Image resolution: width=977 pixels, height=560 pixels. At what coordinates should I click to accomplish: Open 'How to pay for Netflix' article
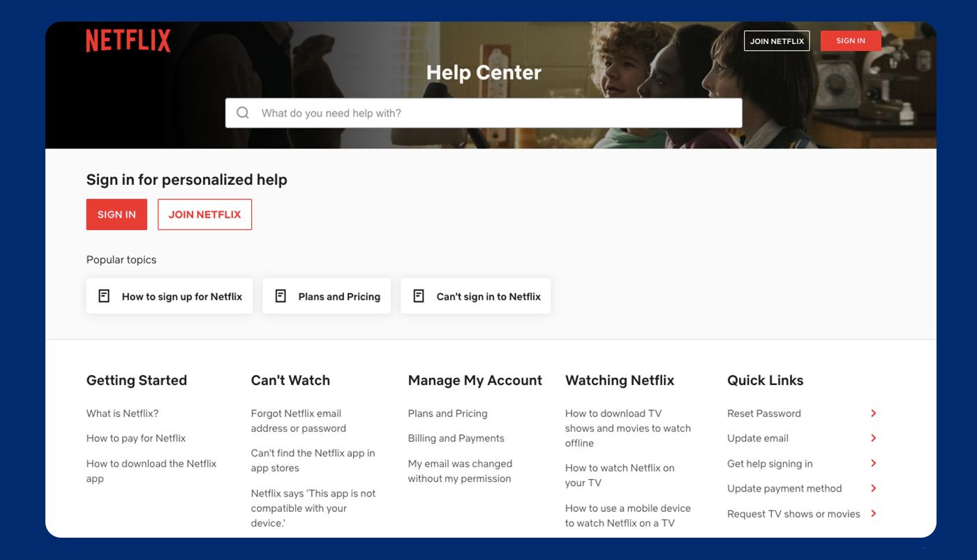(136, 438)
